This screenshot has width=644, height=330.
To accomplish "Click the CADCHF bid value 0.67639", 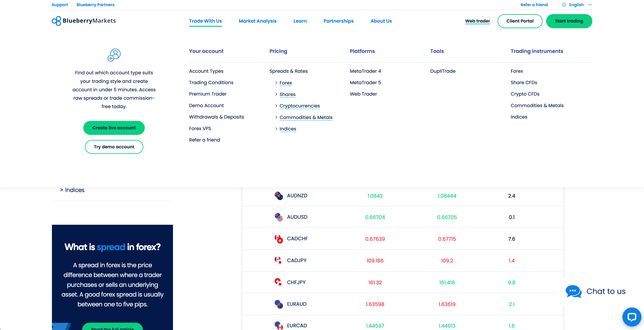I will click(x=375, y=239).
